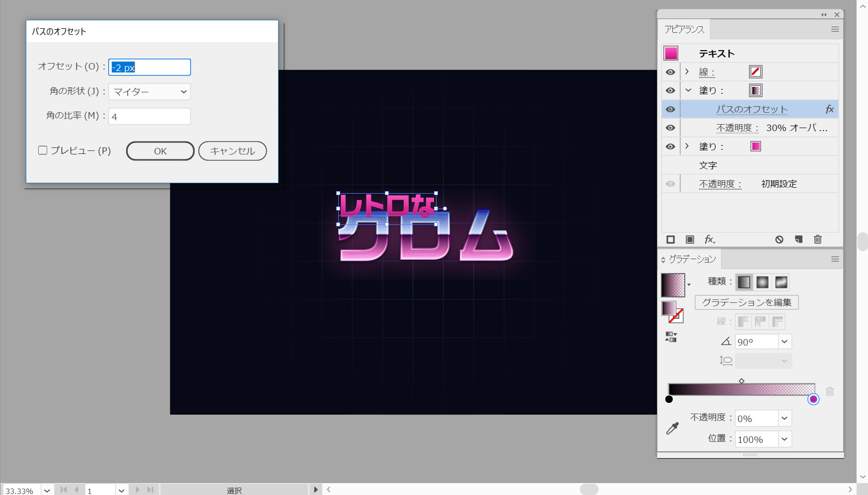Select the freeform gradient type icon

coord(781,283)
